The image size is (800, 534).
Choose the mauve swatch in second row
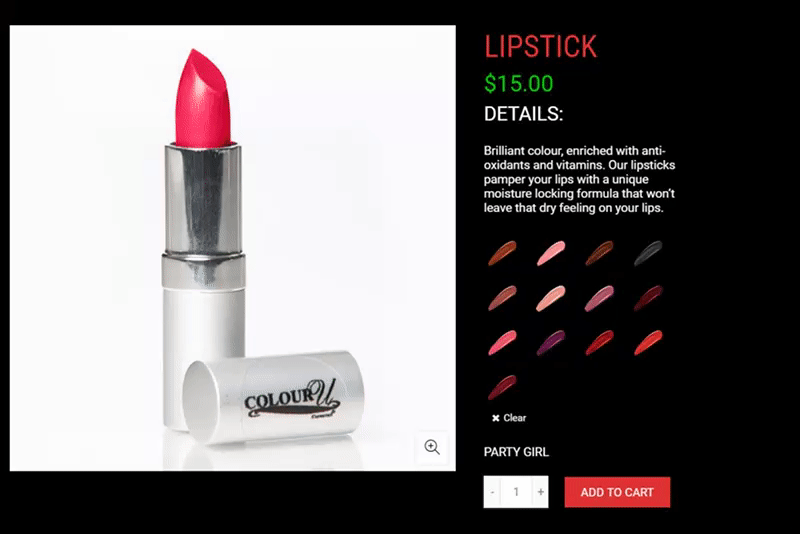point(599,298)
